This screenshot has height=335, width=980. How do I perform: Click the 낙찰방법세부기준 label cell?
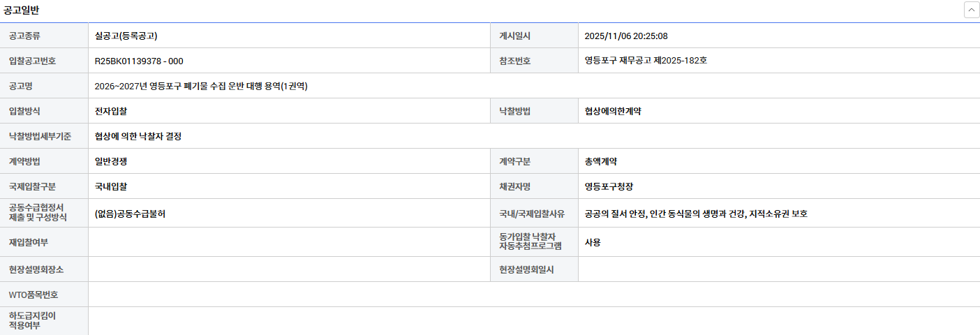44,136
